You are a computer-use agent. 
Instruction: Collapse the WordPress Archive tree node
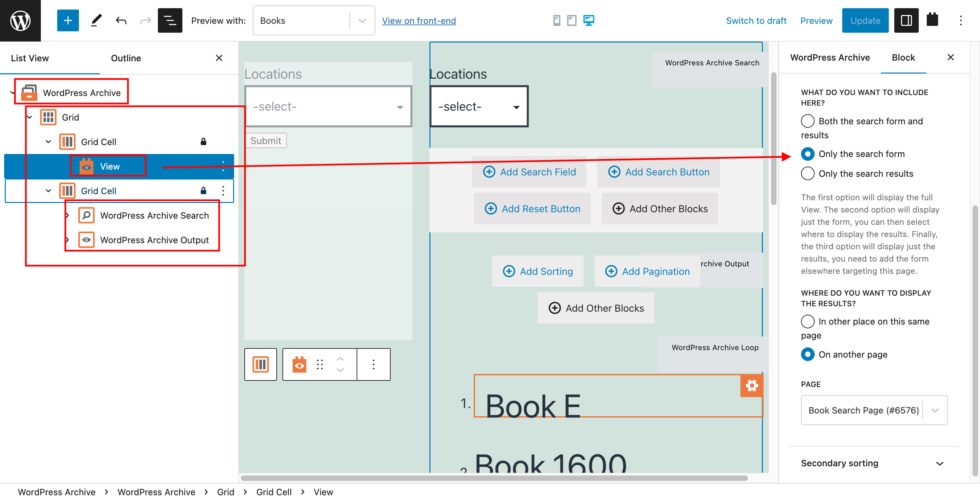point(12,93)
